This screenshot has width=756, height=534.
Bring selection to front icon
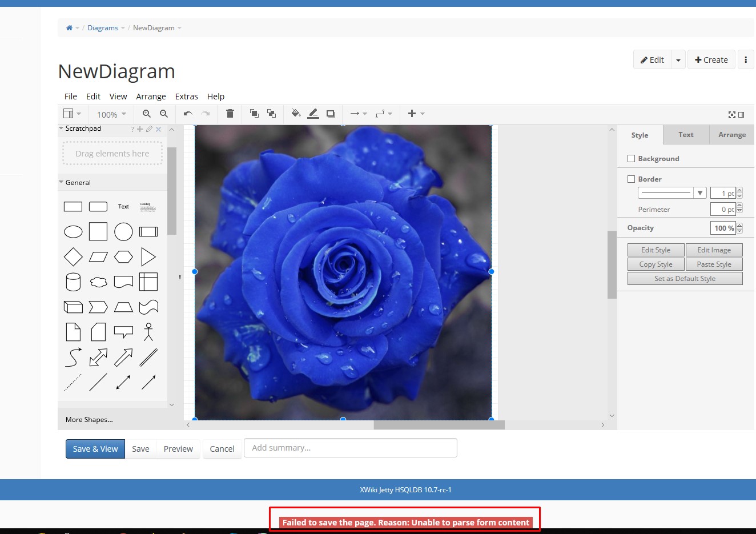point(254,114)
